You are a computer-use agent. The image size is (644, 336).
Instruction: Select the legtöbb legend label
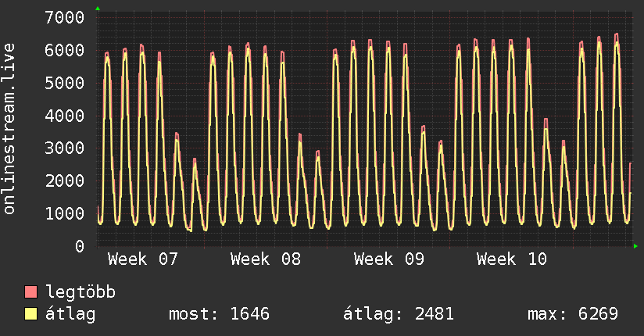pyautogui.click(x=80, y=292)
